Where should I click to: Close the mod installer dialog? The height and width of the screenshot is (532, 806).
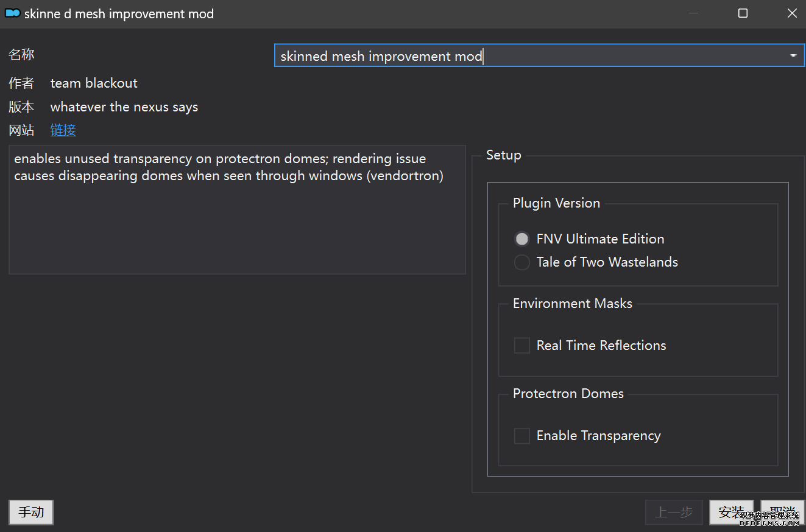(x=791, y=13)
